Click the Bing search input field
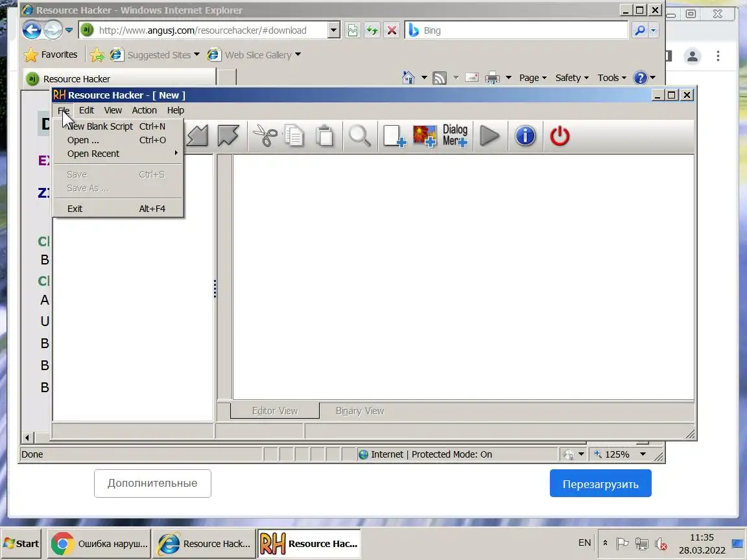Image resolution: width=747 pixels, height=560 pixels. pos(517,30)
